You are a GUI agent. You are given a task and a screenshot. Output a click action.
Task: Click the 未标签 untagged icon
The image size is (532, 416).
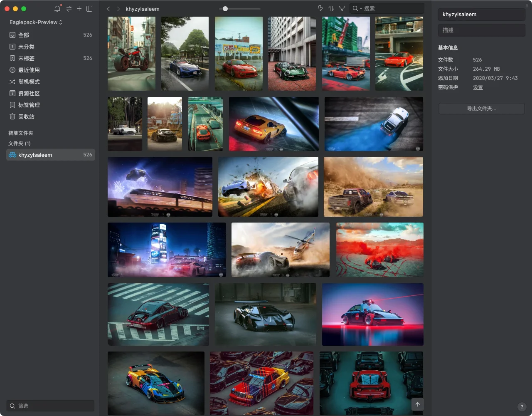12,58
